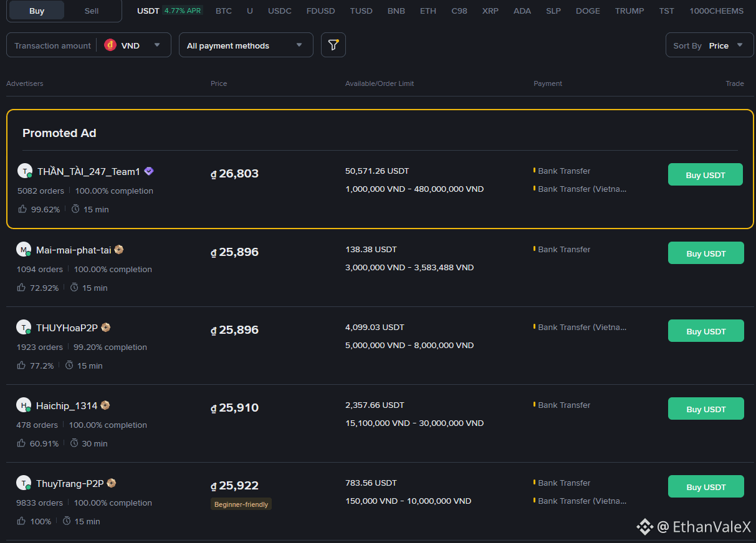Click the 4.77% APR badge

[183, 11]
